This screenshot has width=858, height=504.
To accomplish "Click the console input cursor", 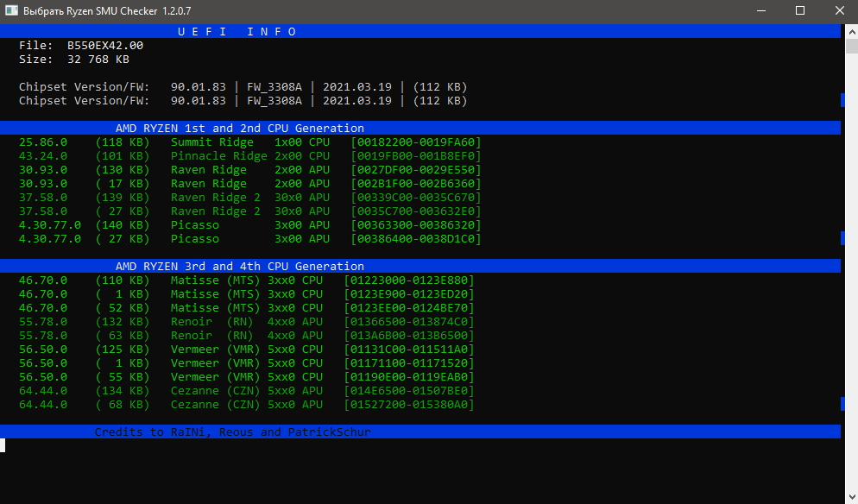I will pos(3,445).
